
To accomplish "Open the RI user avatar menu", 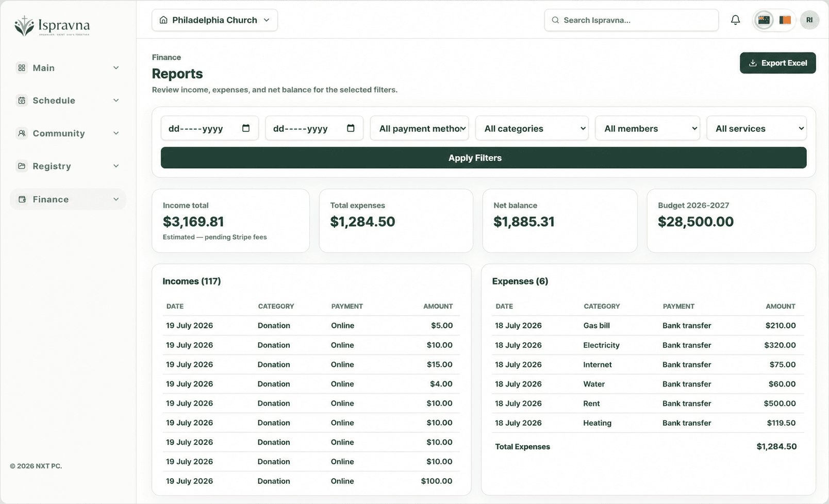I will click(x=809, y=20).
